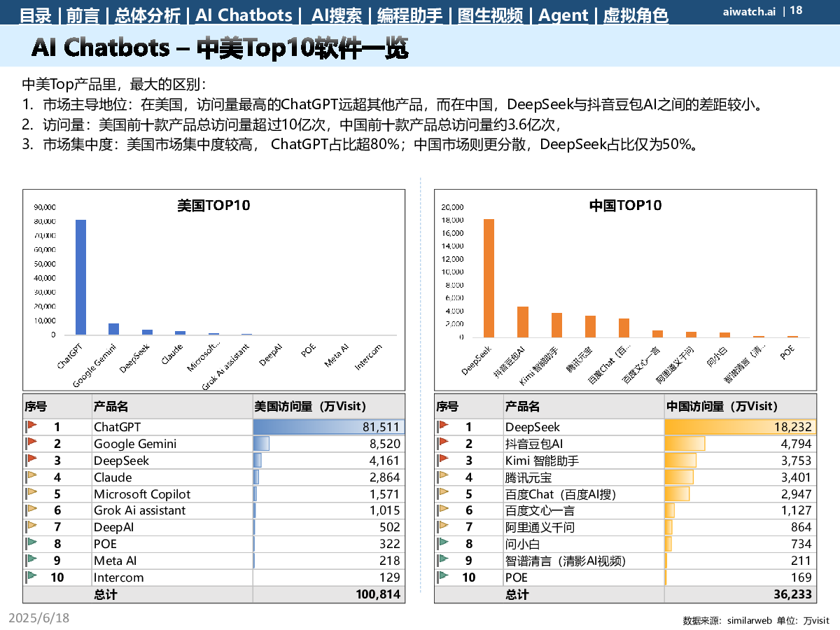Click the Claude value 2,864
Image resolution: width=840 pixels, height=630 pixels.
[x=385, y=477]
